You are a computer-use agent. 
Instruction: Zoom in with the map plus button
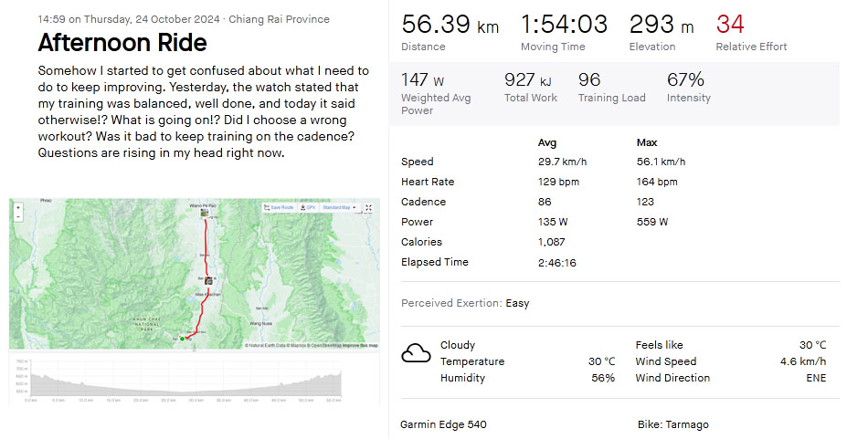click(x=18, y=207)
